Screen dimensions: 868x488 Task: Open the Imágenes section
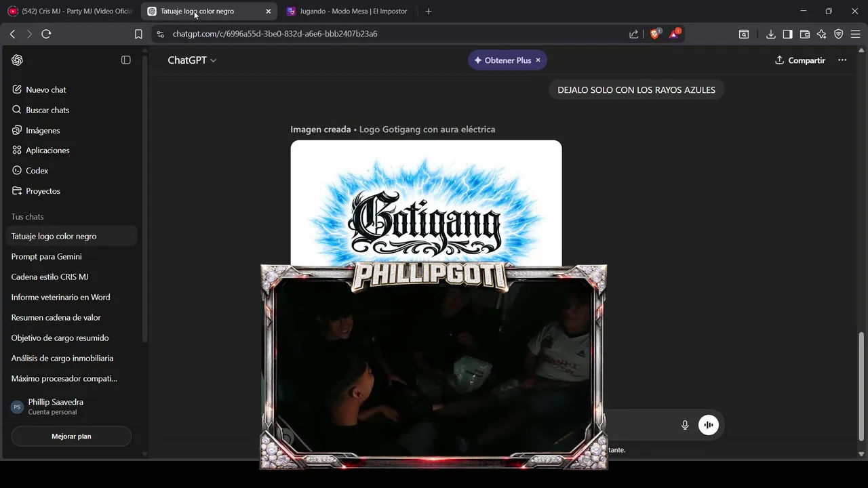coord(71,130)
